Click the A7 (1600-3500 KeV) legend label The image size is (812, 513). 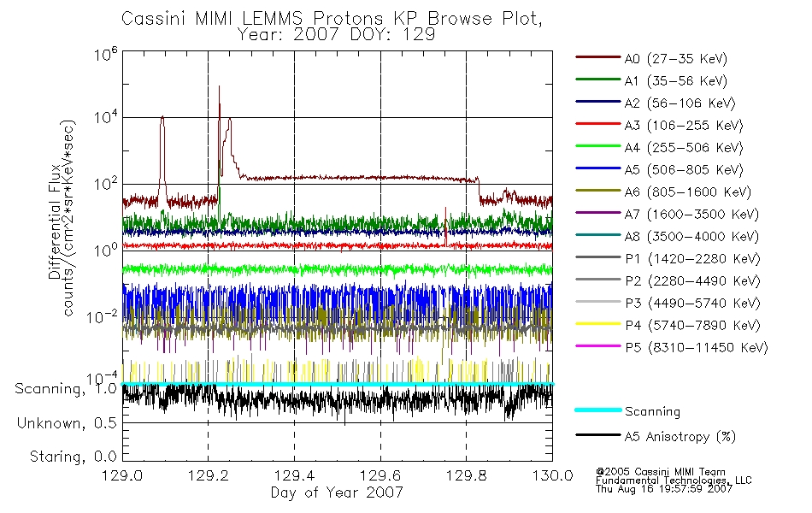pyautogui.click(x=691, y=215)
